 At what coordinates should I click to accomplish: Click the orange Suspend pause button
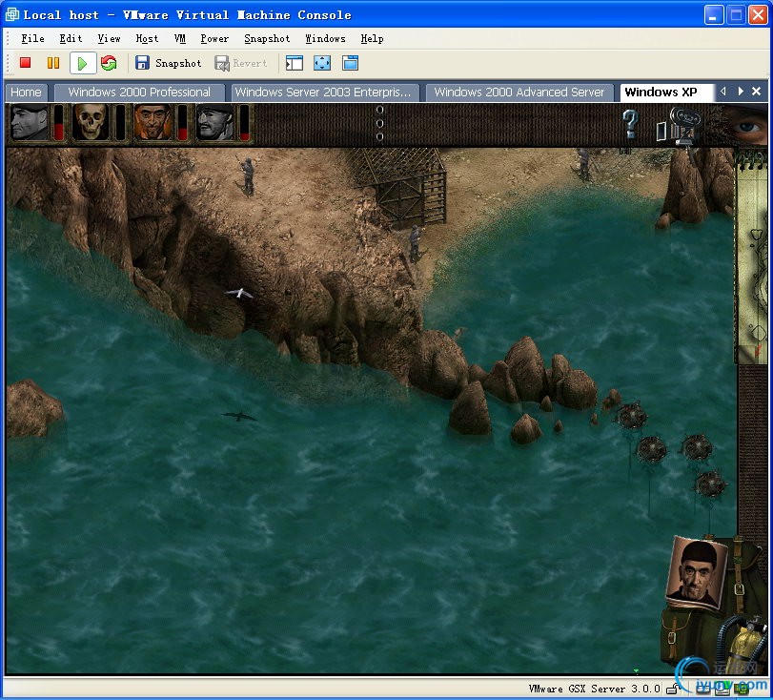(x=52, y=63)
